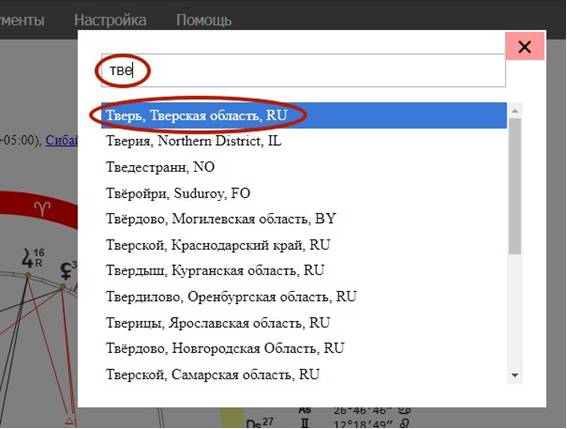567x429 pixels.
Task: Click the city search input field
Action: [303, 70]
